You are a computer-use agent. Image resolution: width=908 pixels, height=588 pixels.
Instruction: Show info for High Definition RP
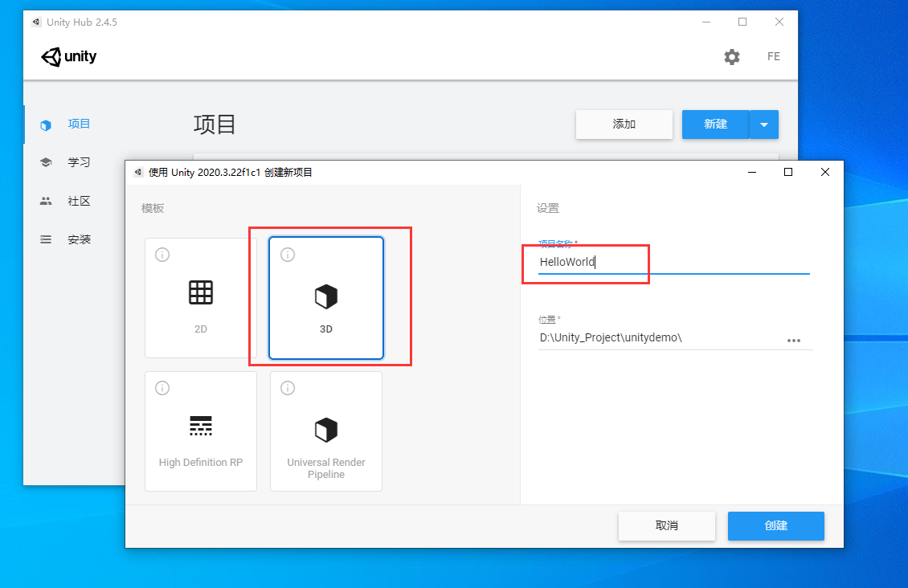[162, 388]
